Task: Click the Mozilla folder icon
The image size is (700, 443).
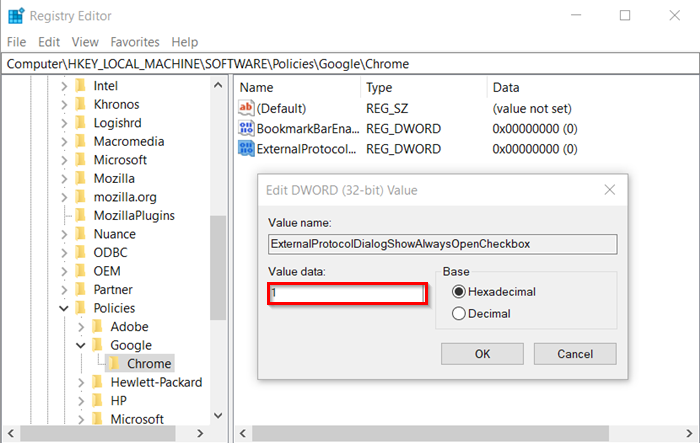Action: coord(81,178)
